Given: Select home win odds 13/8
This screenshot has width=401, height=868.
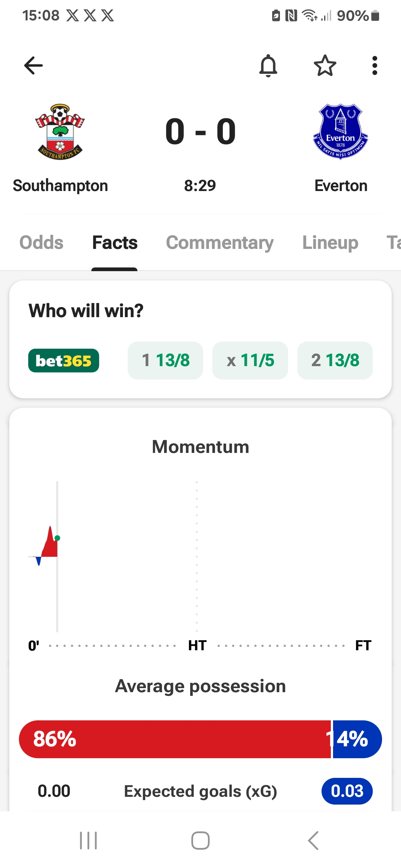Looking at the screenshot, I should tap(165, 361).
